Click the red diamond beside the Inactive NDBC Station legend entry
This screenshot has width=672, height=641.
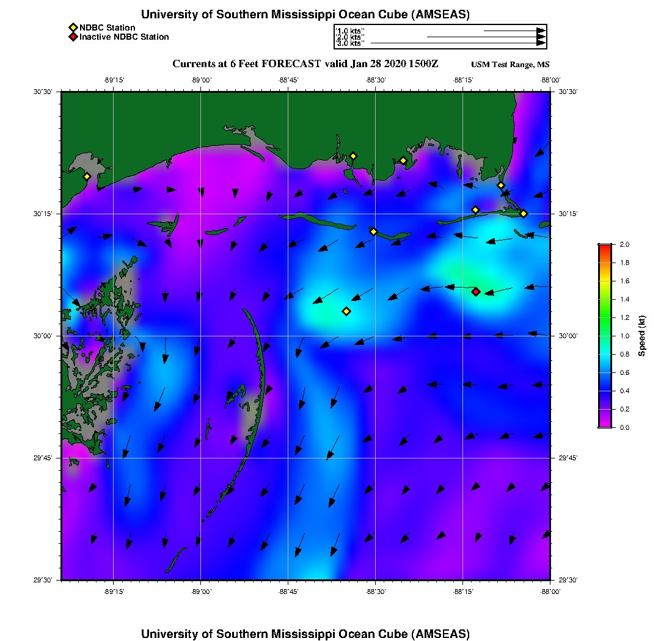coord(73,37)
